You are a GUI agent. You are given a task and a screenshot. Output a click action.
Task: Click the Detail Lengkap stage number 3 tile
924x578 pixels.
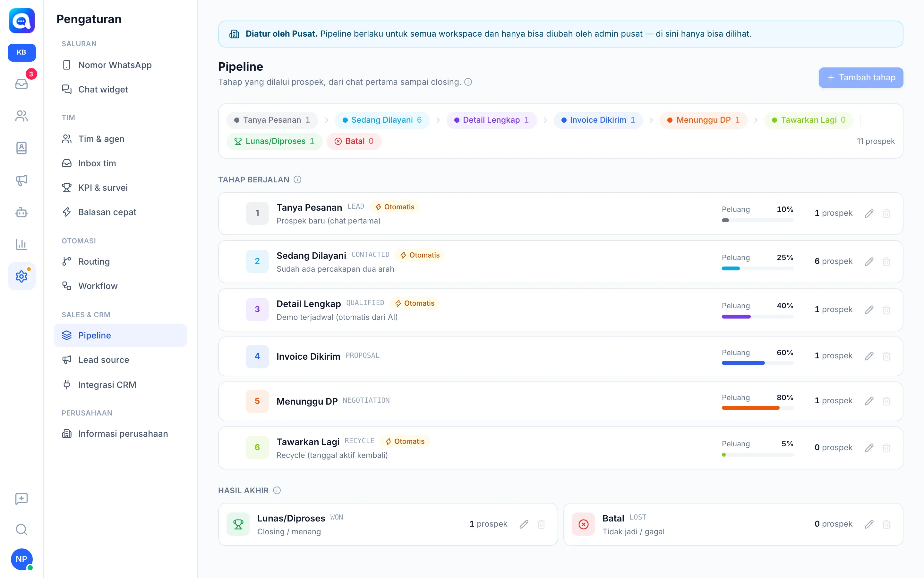tap(257, 309)
